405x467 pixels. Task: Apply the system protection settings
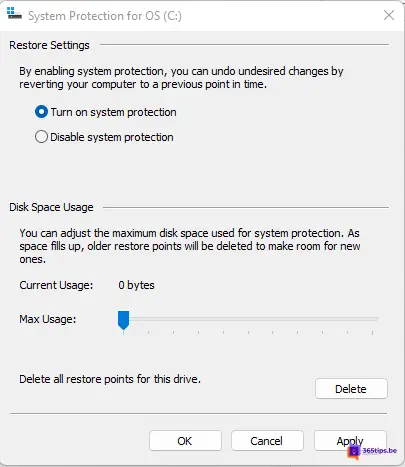pos(350,441)
